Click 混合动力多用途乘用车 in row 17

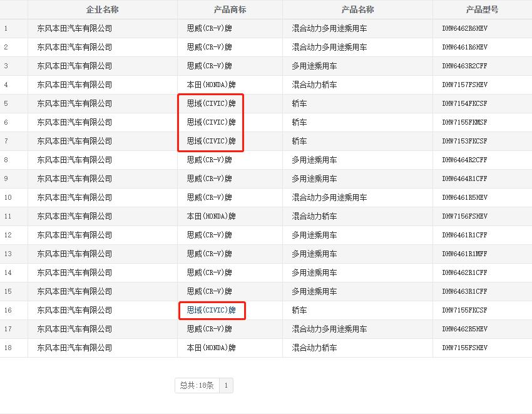331,329
